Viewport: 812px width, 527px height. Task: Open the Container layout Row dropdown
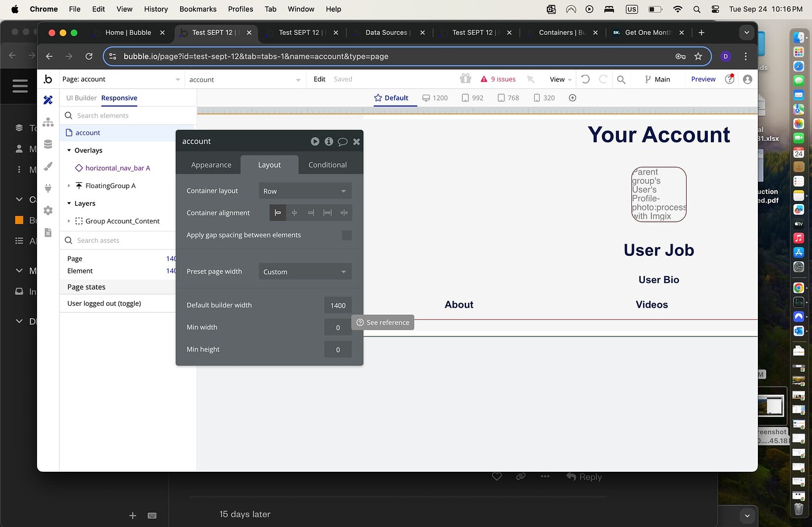click(304, 191)
